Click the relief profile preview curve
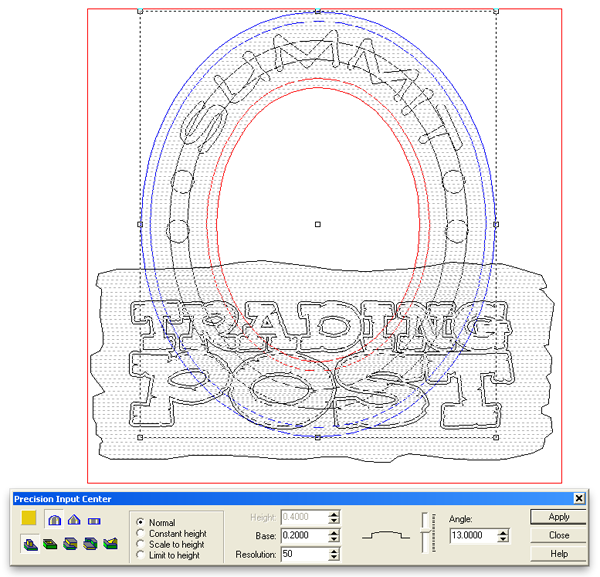The image size is (600, 577). 386,535
